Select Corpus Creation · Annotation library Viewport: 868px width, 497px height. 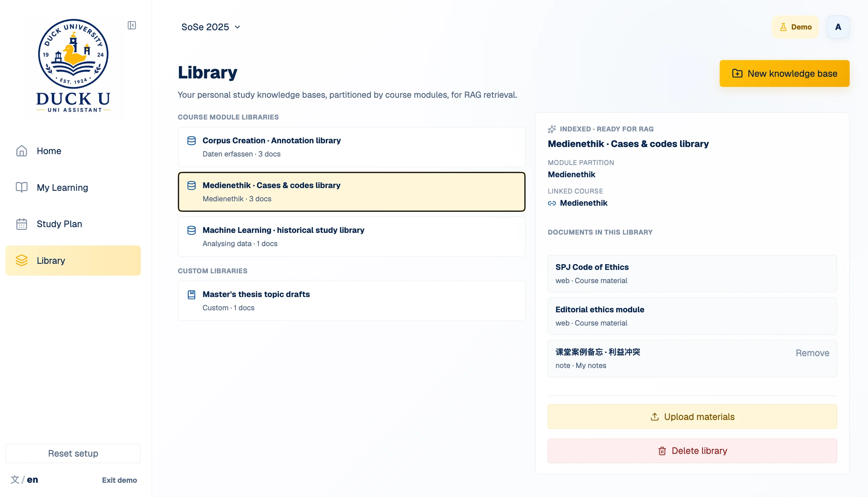coord(351,147)
